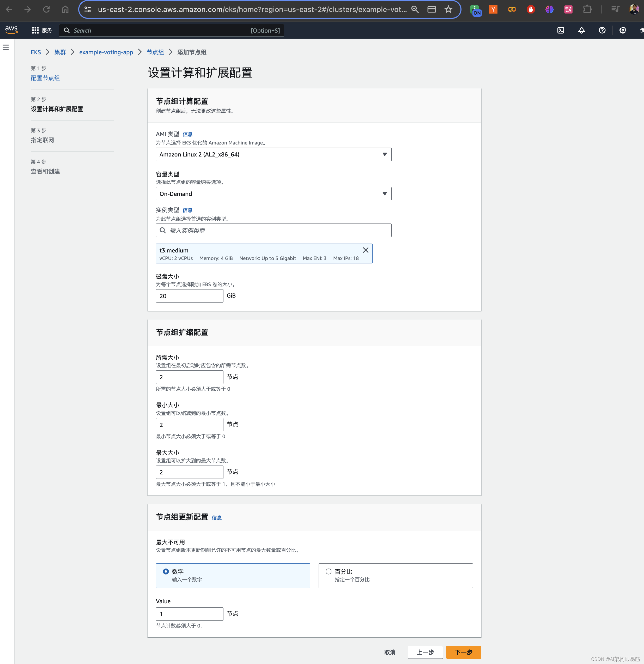Bookmark this page with star icon
The width and height of the screenshot is (644, 664).
pyautogui.click(x=448, y=9)
